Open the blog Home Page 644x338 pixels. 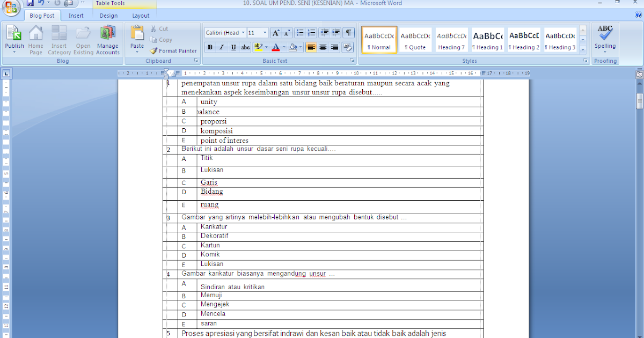point(36,40)
